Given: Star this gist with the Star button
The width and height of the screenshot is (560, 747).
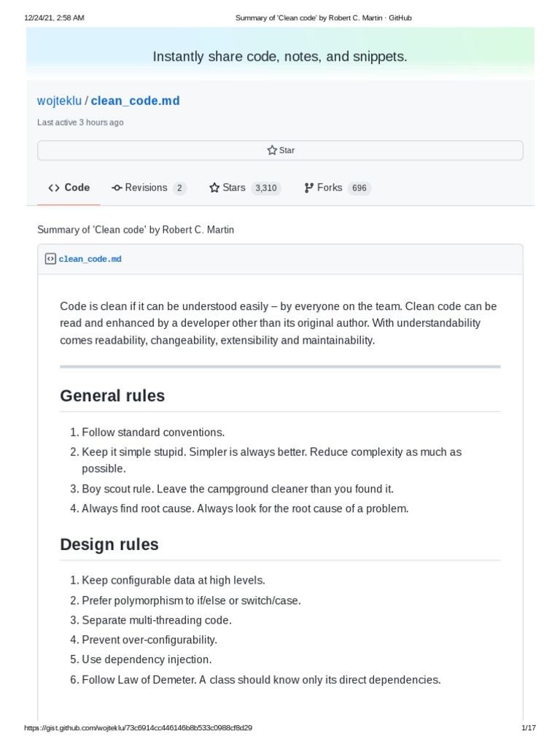Looking at the screenshot, I should tap(281, 150).
